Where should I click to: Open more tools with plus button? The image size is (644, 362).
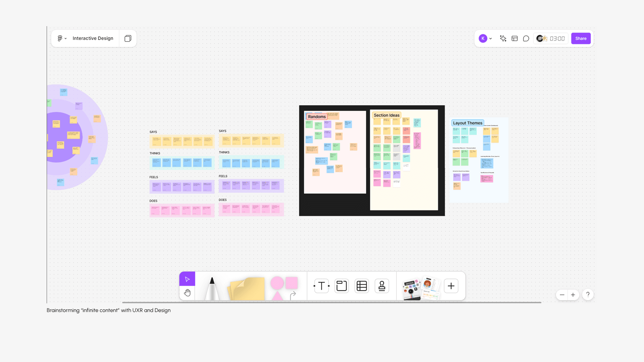pyautogui.click(x=451, y=286)
